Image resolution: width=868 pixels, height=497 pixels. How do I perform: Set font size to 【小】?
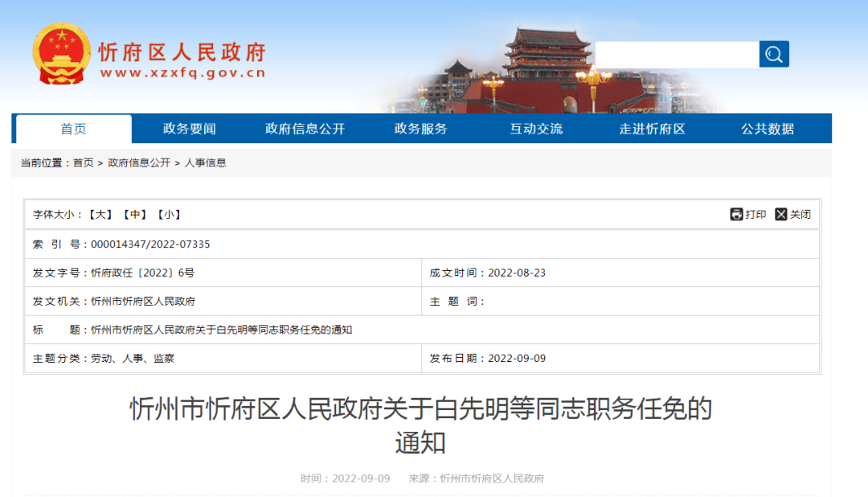click(x=169, y=215)
